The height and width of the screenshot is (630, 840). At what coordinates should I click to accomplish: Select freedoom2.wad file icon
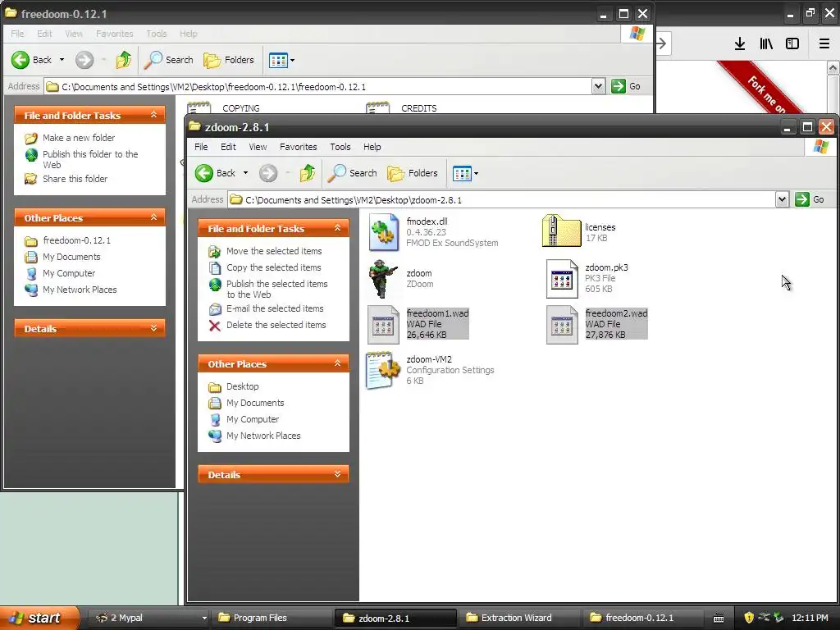coord(562,325)
